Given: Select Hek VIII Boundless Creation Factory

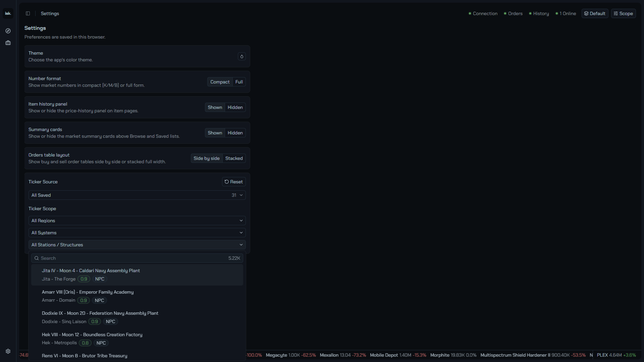Looking at the screenshot, I should pos(137,339).
